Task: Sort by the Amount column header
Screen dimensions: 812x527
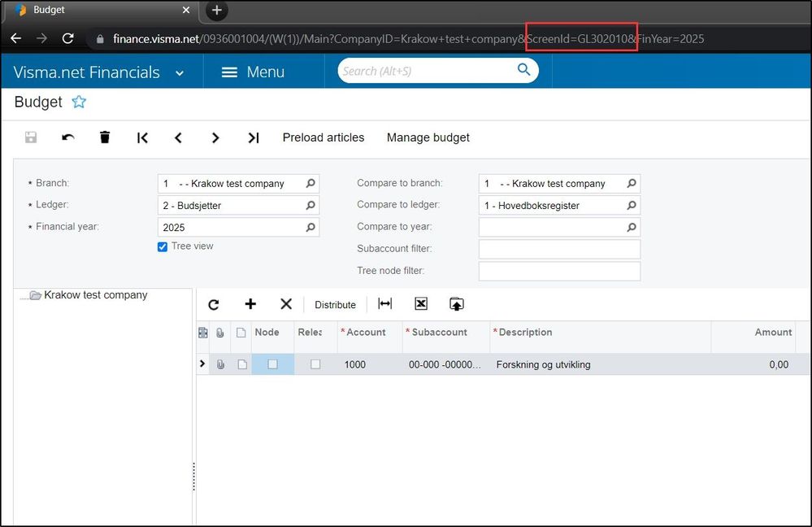Action: tap(753, 332)
